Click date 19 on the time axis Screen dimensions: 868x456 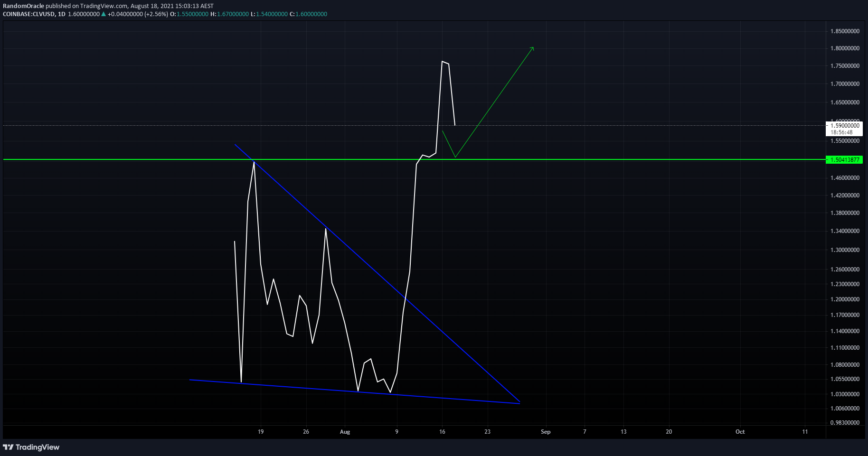click(x=261, y=432)
